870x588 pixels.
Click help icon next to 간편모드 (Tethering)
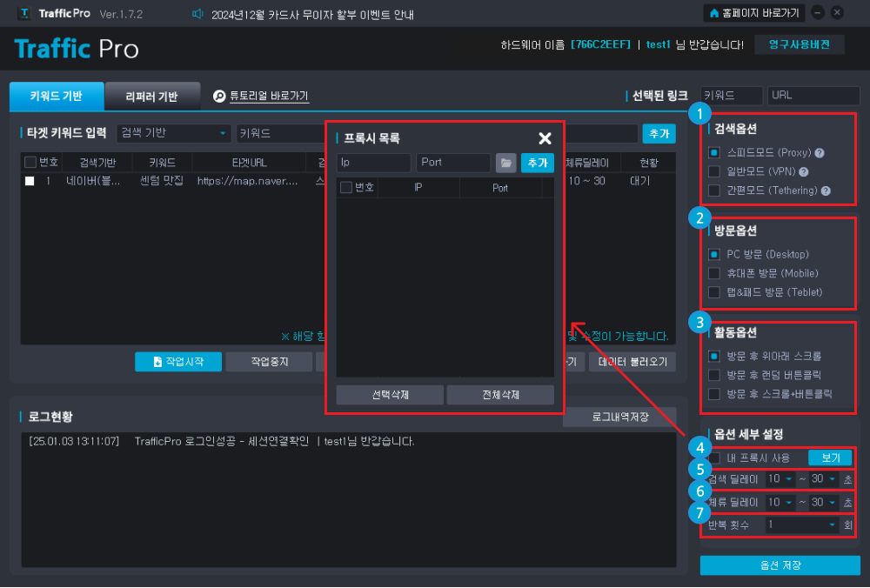tap(825, 190)
